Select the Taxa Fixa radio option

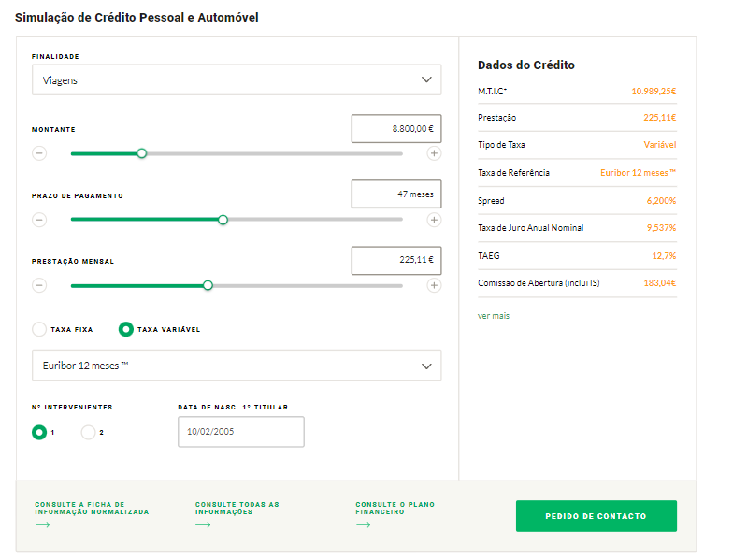(x=39, y=329)
